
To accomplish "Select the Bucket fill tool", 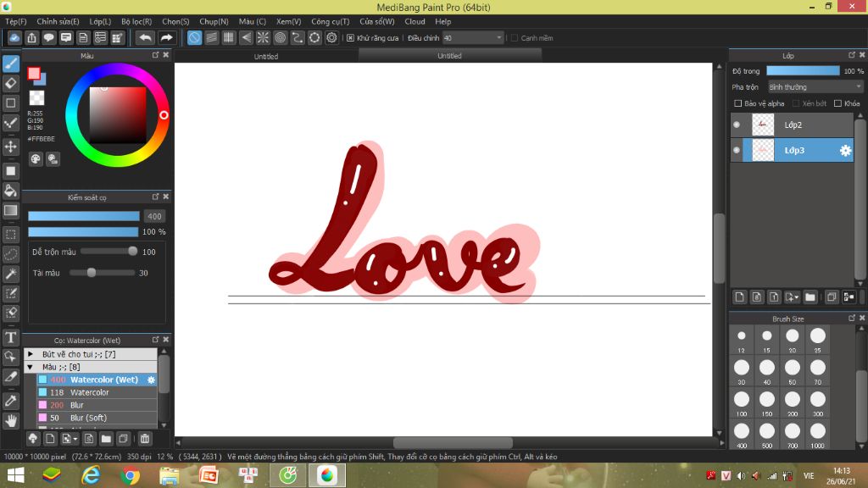I will pyautogui.click(x=10, y=191).
